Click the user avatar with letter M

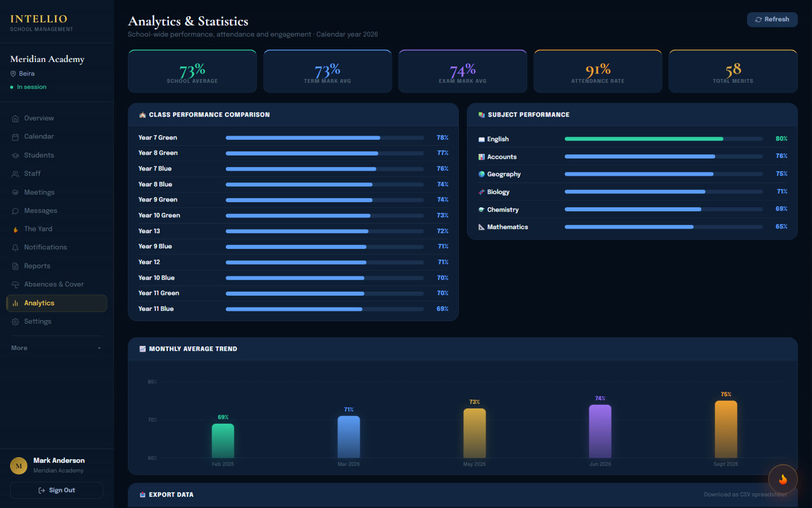pyautogui.click(x=19, y=465)
